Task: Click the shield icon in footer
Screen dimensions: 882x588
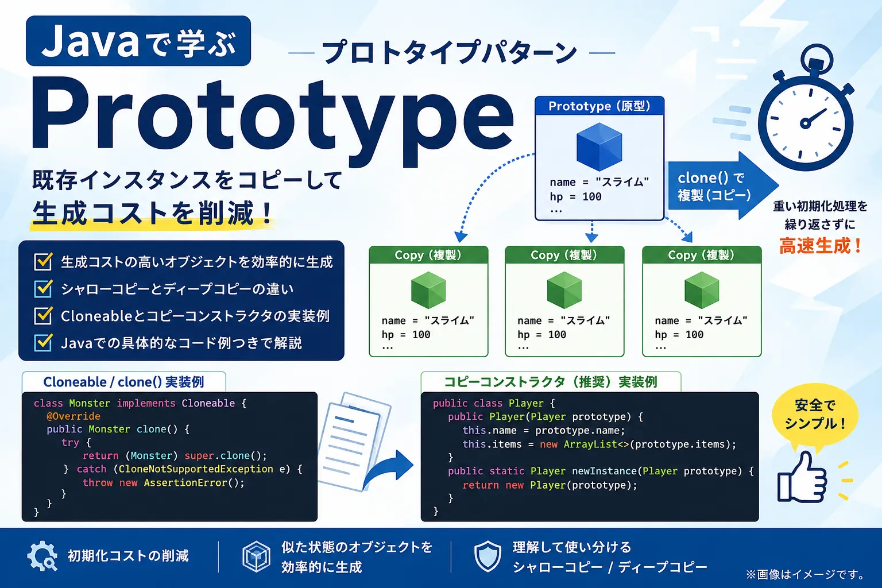Action: click(x=488, y=556)
